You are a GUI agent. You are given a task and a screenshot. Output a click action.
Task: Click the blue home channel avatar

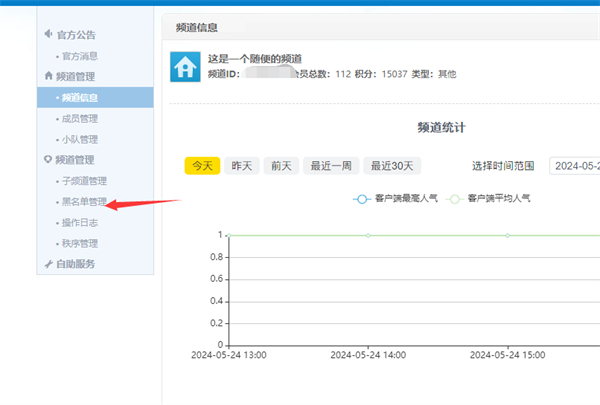(x=185, y=67)
